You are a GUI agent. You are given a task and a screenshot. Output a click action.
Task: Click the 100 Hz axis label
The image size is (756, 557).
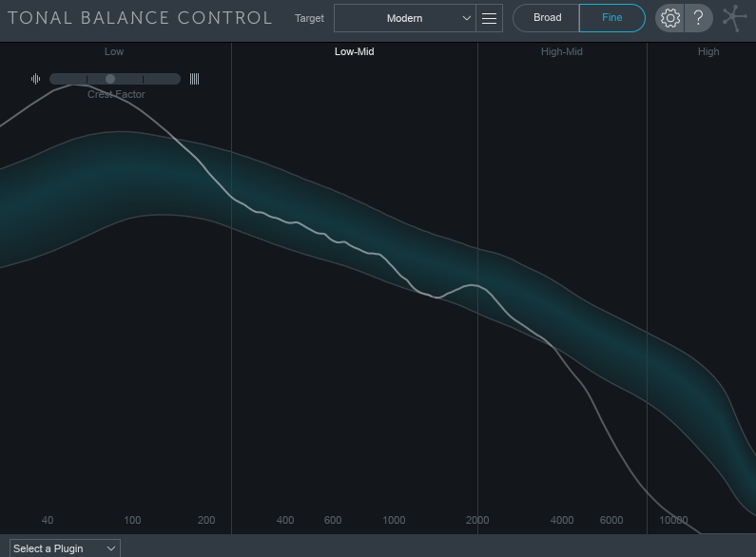tap(132, 520)
